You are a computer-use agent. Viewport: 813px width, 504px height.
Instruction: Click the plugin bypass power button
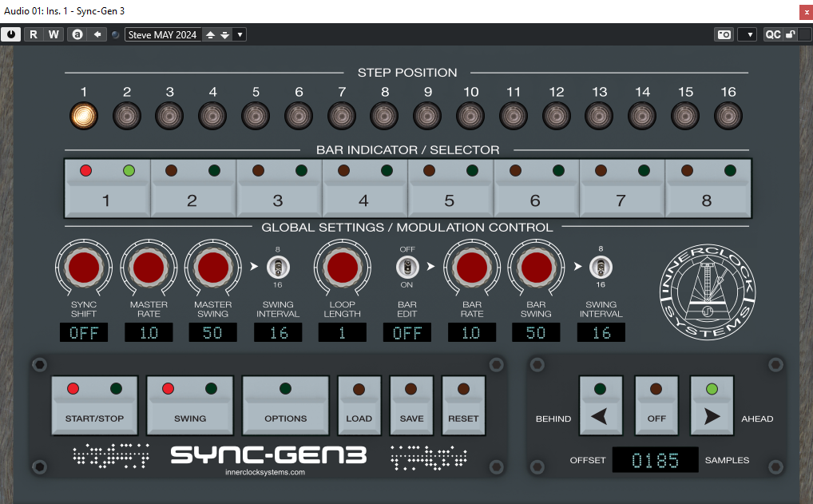[x=11, y=34]
